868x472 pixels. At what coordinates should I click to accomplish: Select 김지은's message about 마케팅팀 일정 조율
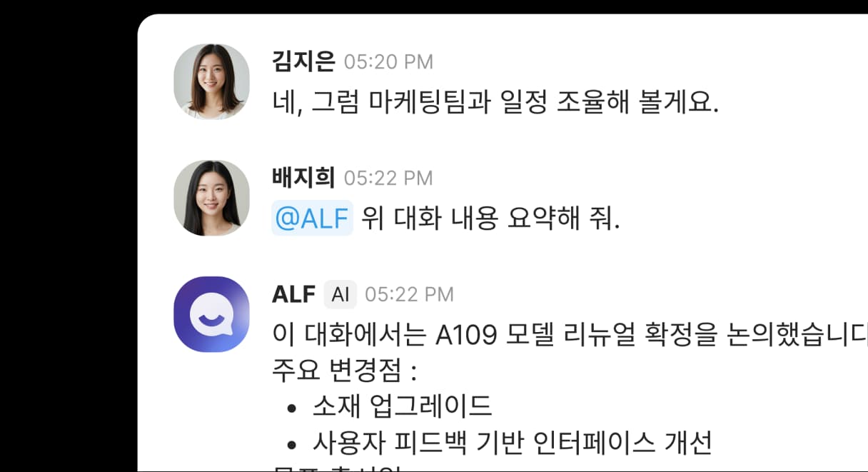click(x=495, y=104)
